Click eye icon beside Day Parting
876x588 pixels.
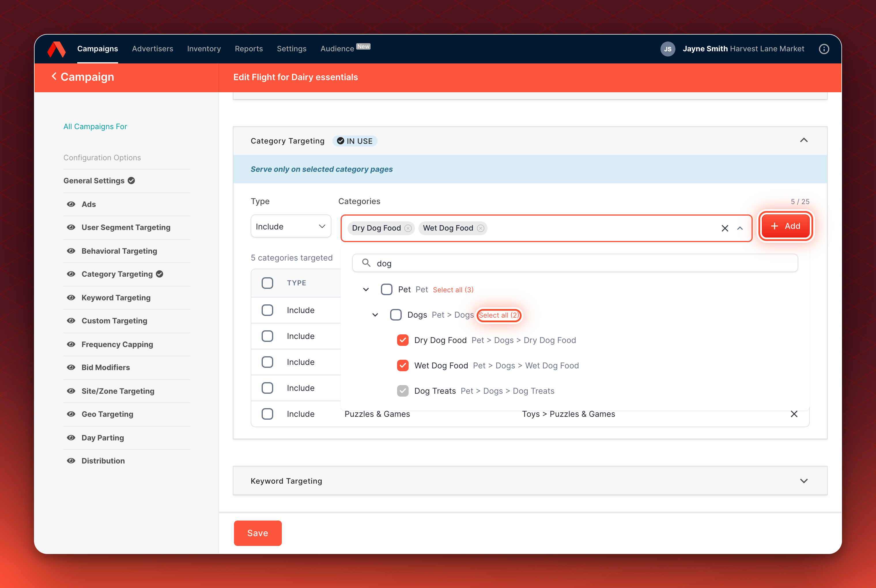(71, 437)
